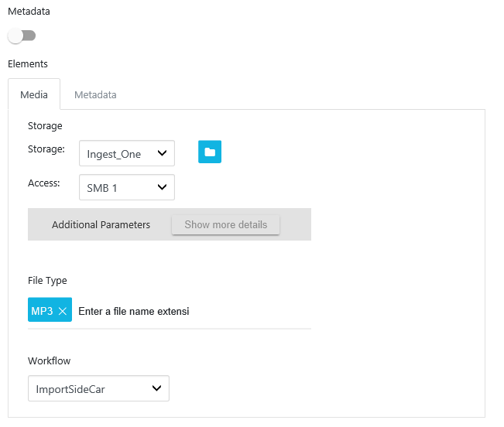Click the File Type section heading
This screenshot has height=427, width=504.
tap(47, 281)
